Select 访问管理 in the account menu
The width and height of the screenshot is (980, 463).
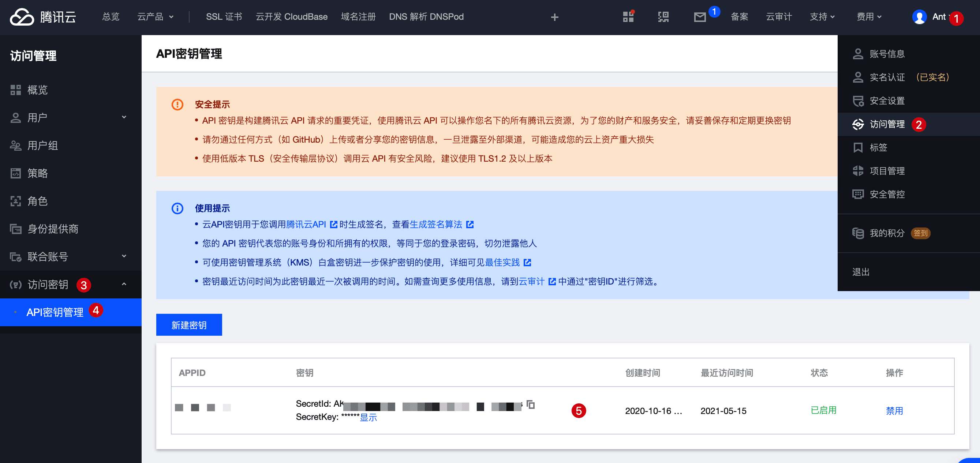887,124
